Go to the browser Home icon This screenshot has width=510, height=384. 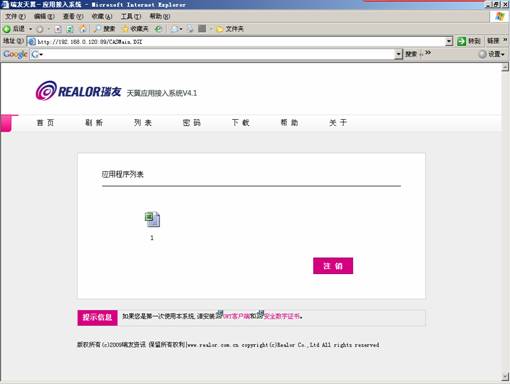pyautogui.click(x=82, y=29)
